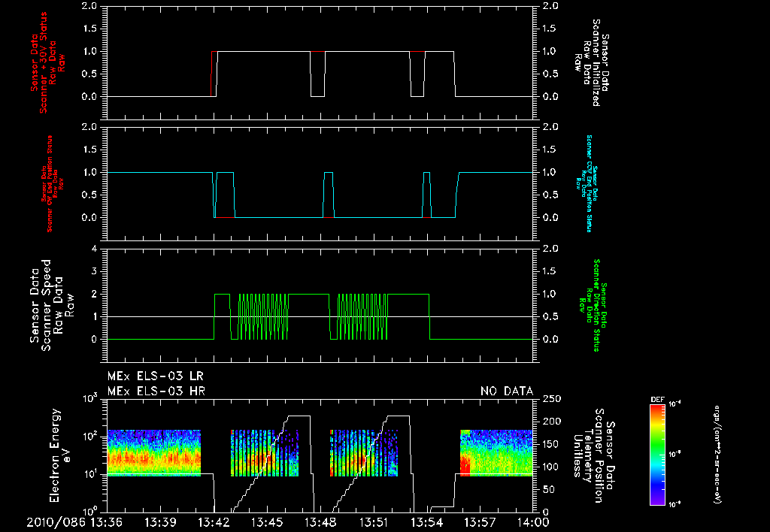This screenshot has height=532, width=770.
Task: Select the "MEx ELS-03 LR" label
Action: tap(156, 376)
